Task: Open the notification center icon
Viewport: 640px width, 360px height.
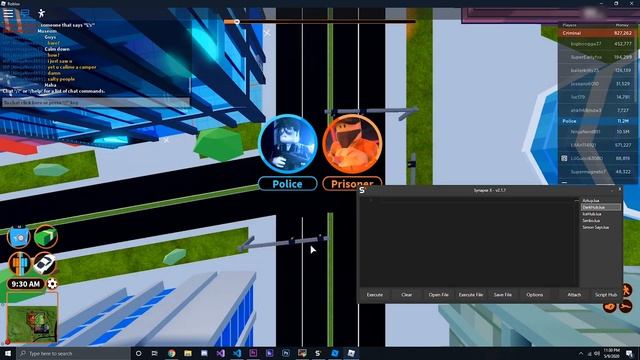Action: [x=629, y=353]
